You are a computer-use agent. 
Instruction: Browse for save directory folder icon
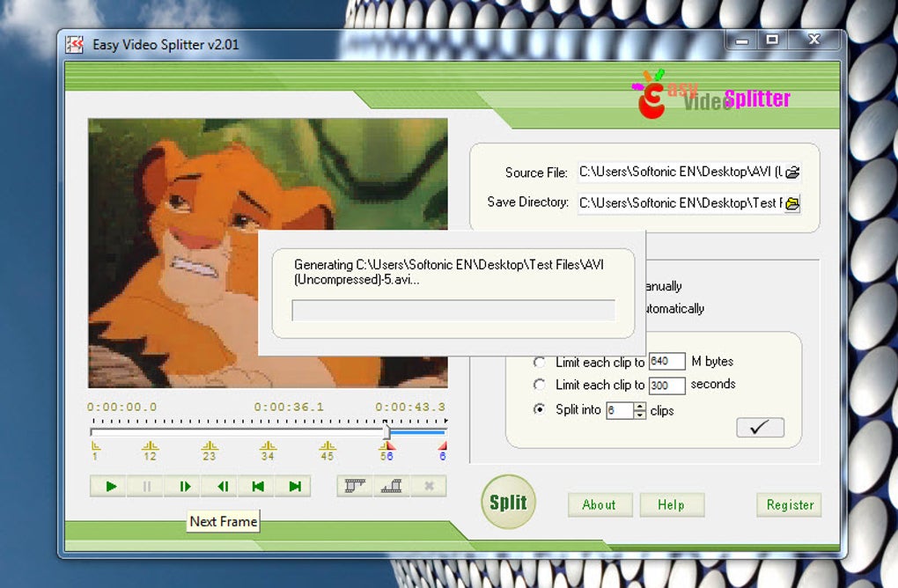[792, 203]
